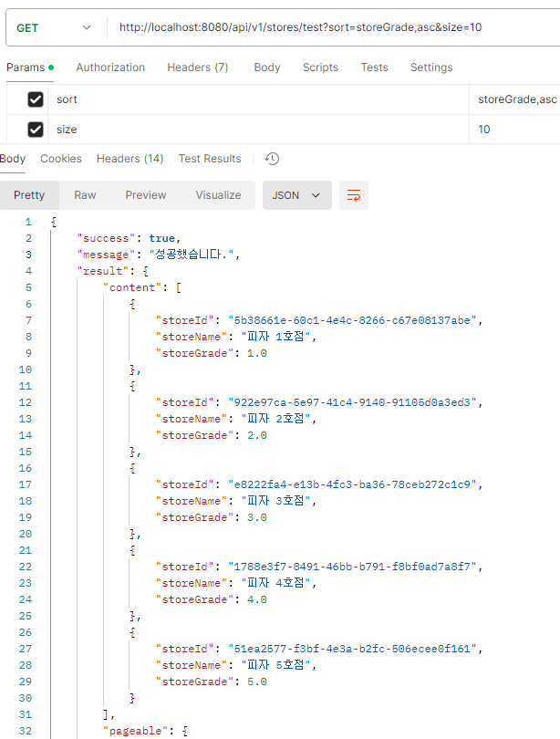Open the Settings tab

(x=431, y=68)
